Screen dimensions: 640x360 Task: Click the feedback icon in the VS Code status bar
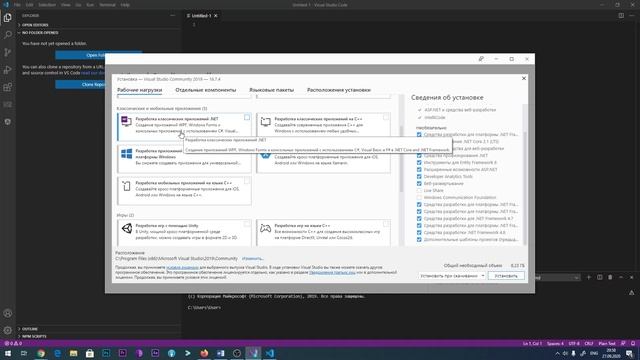[x=623, y=344]
